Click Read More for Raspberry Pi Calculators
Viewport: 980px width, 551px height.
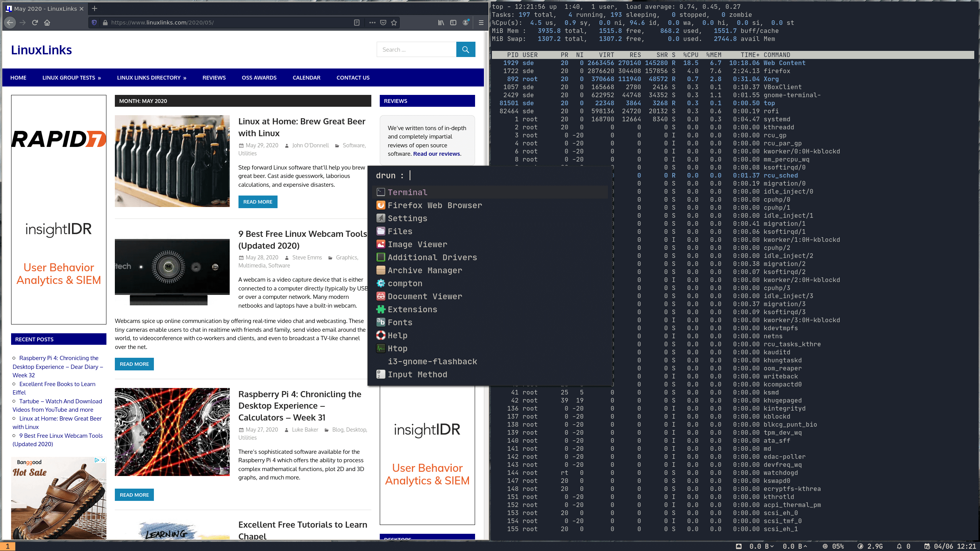point(134,495)
